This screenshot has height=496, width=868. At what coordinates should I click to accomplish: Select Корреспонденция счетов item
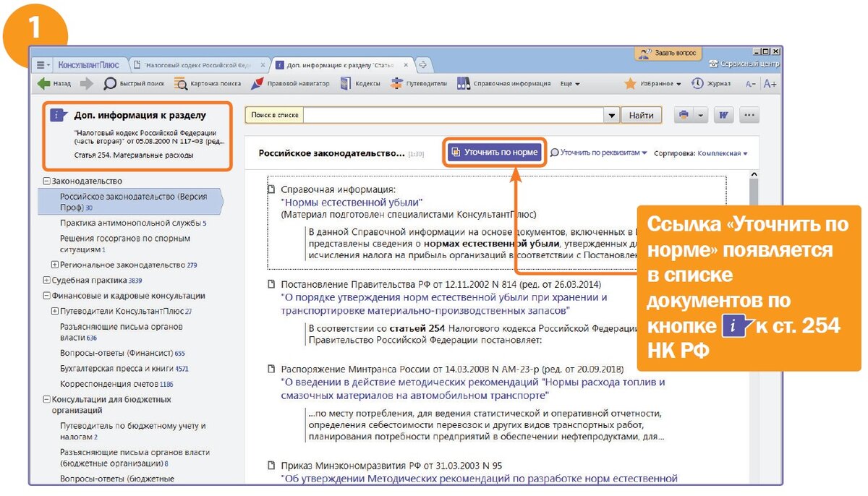116,384
